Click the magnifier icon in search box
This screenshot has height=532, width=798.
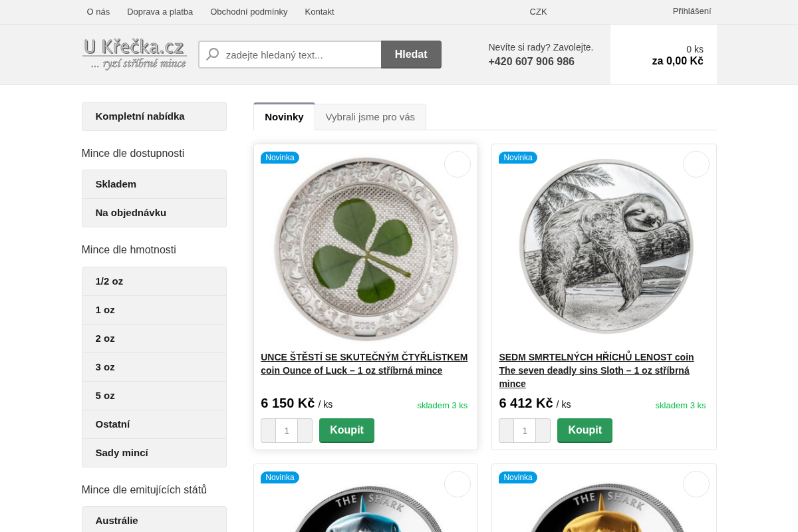click(x=213, y=55)
